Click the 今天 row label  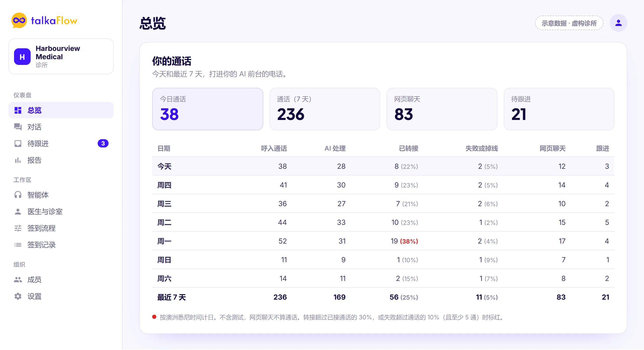tap(164, 166)
